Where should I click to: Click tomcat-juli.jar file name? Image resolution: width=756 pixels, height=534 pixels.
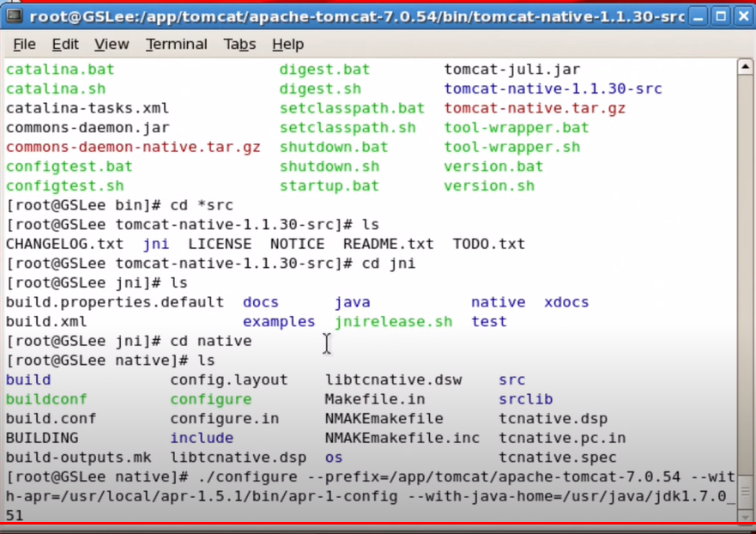pos(512,70)
